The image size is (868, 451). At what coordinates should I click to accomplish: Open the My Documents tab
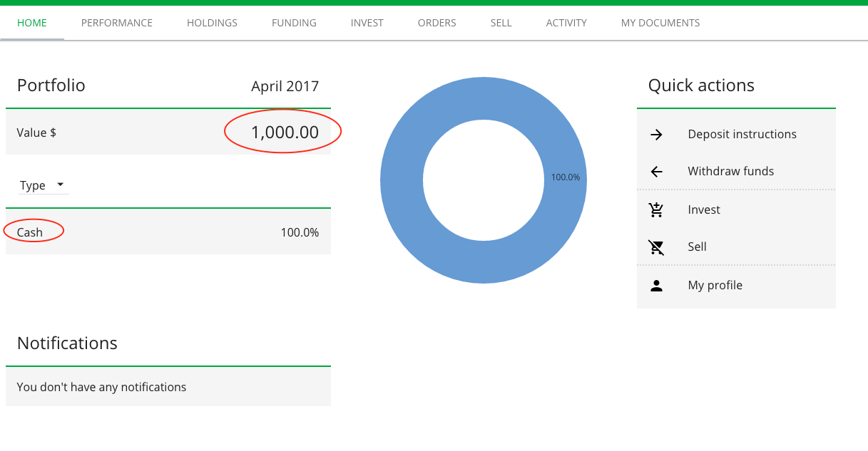click(x=660, y=23)
